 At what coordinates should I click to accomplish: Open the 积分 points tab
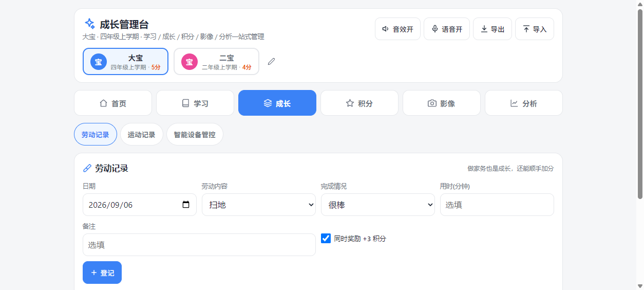pyautogui.click(x=359, y=103)
